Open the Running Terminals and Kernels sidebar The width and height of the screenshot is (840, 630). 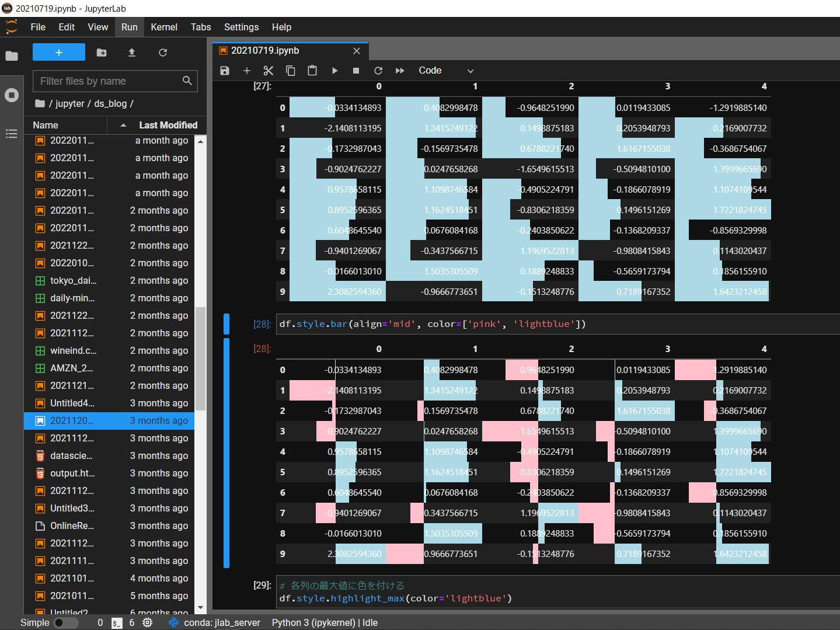tap(12, 95)
